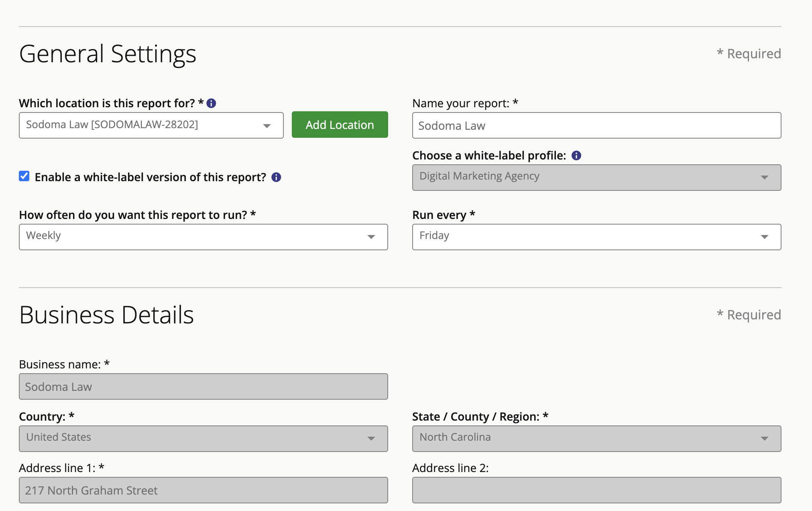Viewport: 812px width, 511px height.
Task: Click inside the Business name field
Action: [x=203, y=386]
